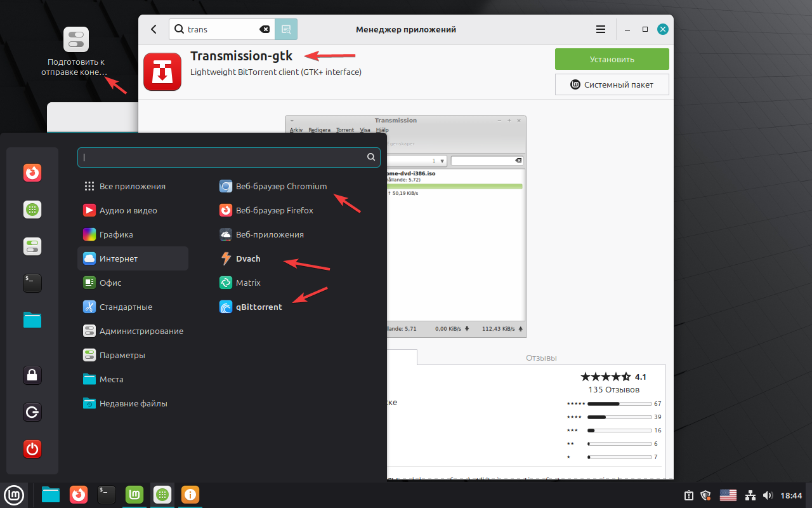This screenshot has height=508, width=812.
Task: Switch to the Отзывы tab
Action: pyautogui.click(x=541, y=358)
